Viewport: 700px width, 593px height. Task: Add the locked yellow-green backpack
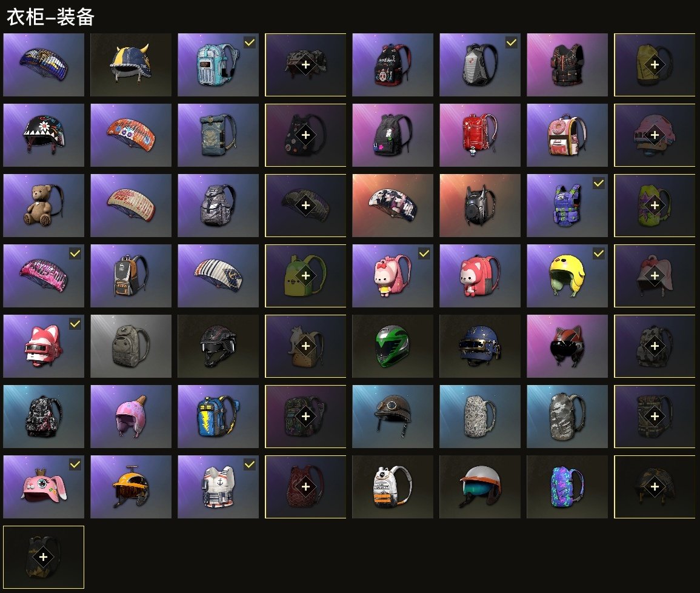[x=655, y=65]
